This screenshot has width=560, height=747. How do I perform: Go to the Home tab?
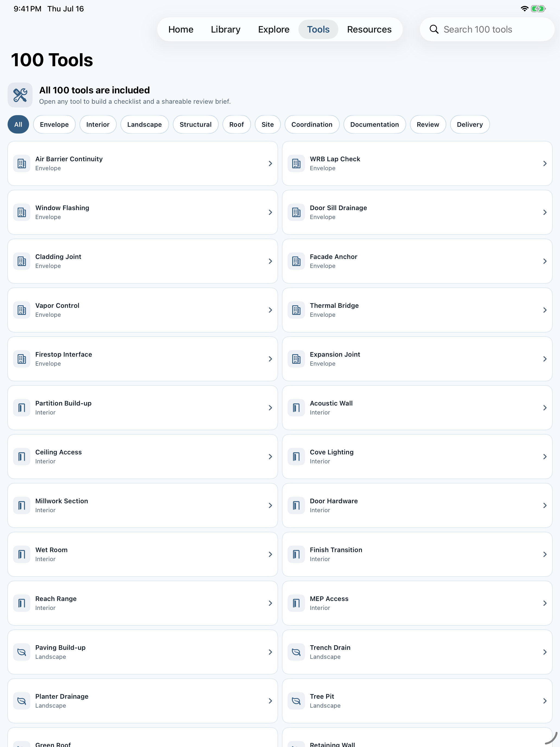pos(181,29)
